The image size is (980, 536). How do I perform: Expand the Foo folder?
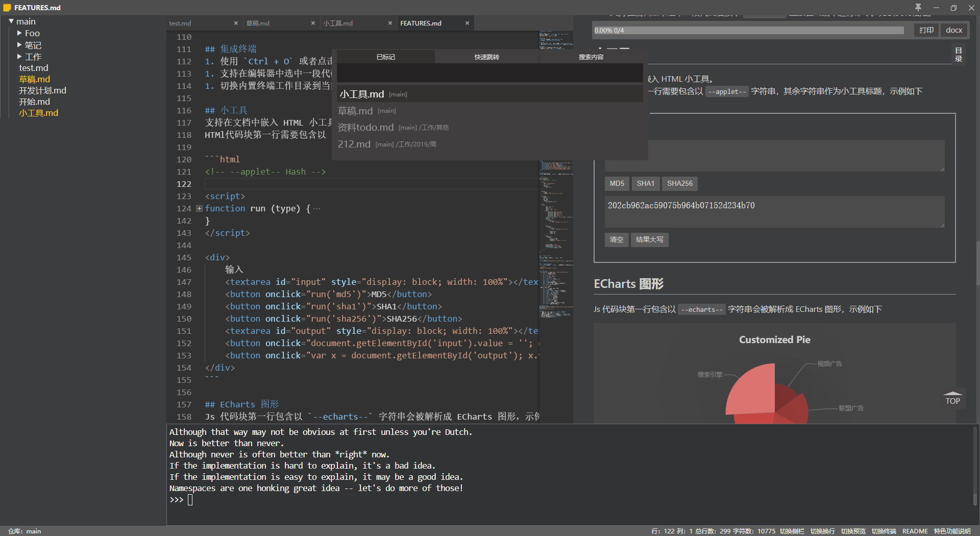(x=19, y=33)
